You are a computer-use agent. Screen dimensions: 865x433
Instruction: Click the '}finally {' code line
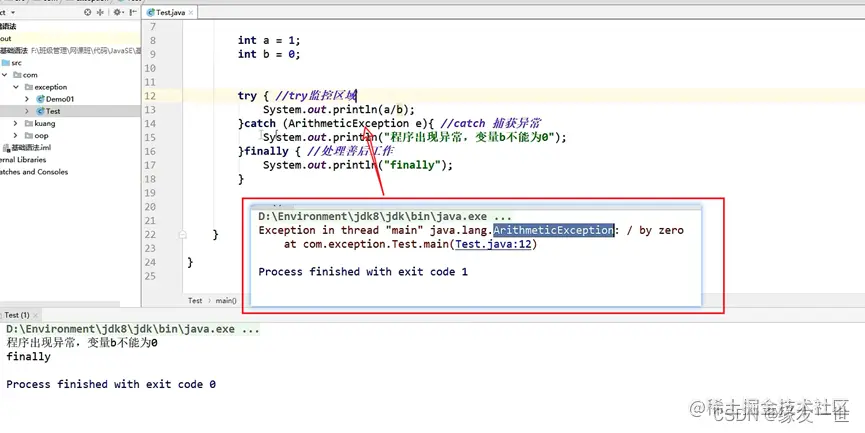tap(270, 151)
